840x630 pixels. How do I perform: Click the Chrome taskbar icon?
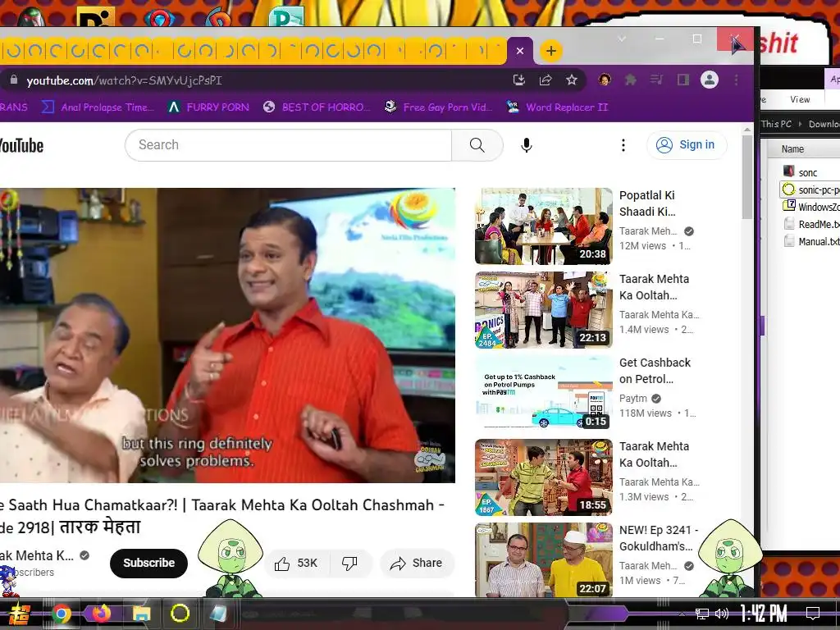[x=62, y=614]
